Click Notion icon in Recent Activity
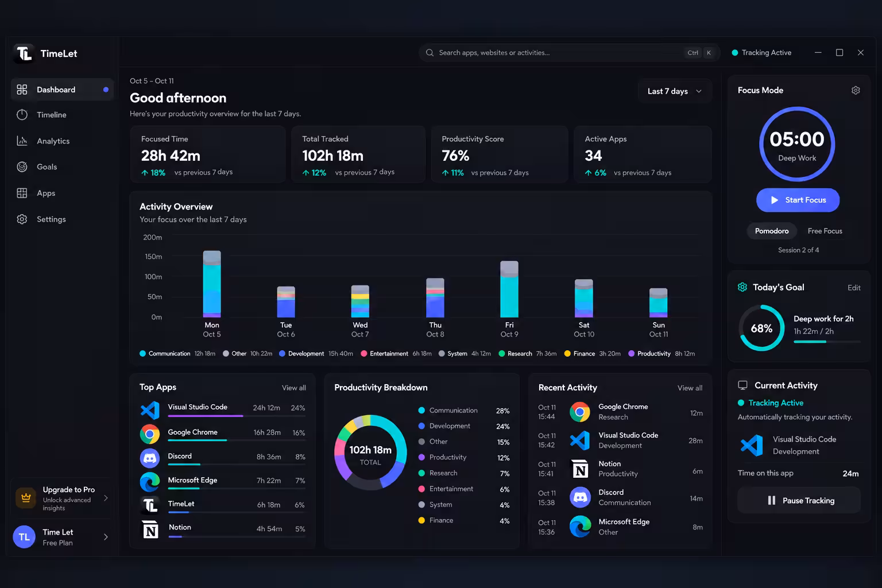The height and width of the screenshot is (588, 882). pos(580,469)
